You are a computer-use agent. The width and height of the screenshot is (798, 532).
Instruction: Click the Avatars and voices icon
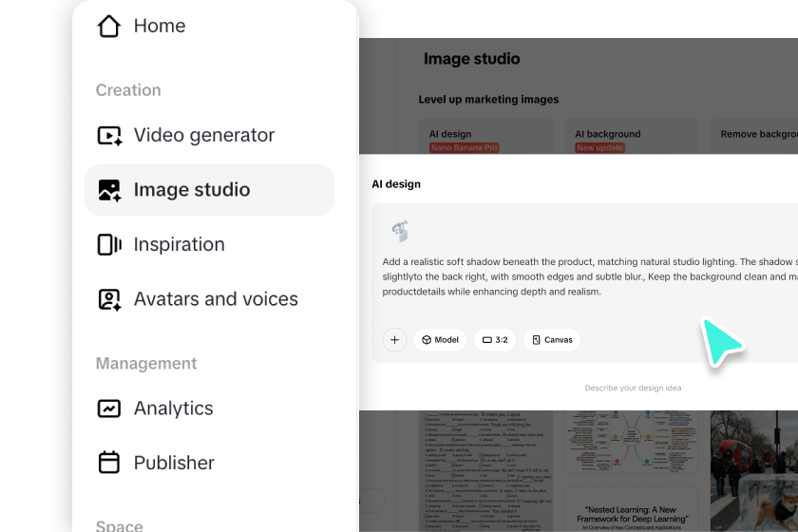[109, 299]
